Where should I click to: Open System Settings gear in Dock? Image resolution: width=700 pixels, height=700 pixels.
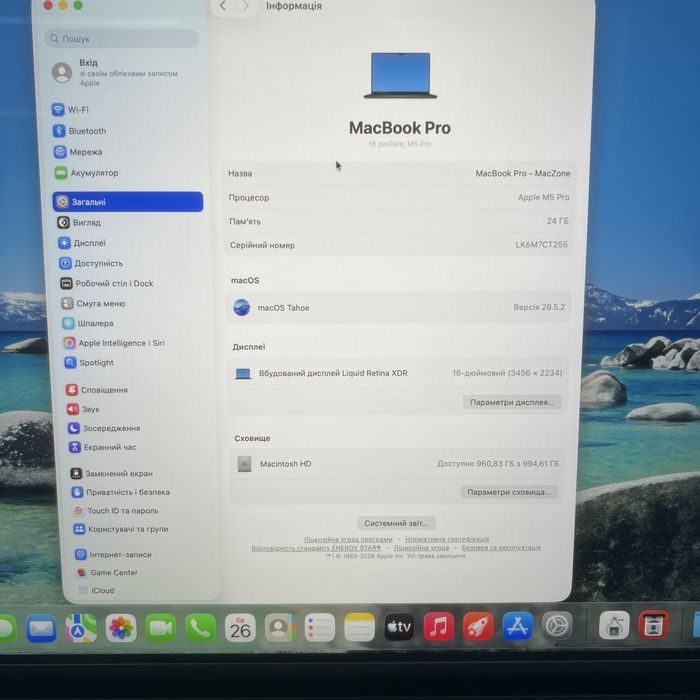tap(557, 626)
